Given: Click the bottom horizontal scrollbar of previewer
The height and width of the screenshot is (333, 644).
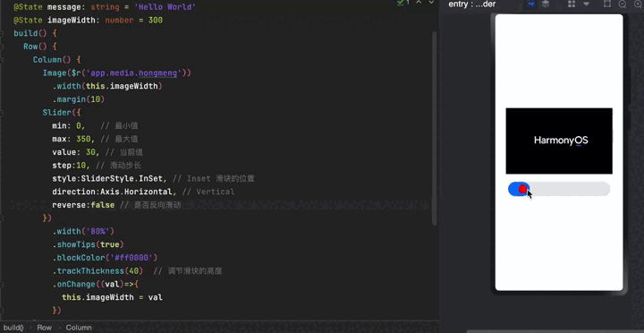Looking at the screenshot, I should 555,331.
